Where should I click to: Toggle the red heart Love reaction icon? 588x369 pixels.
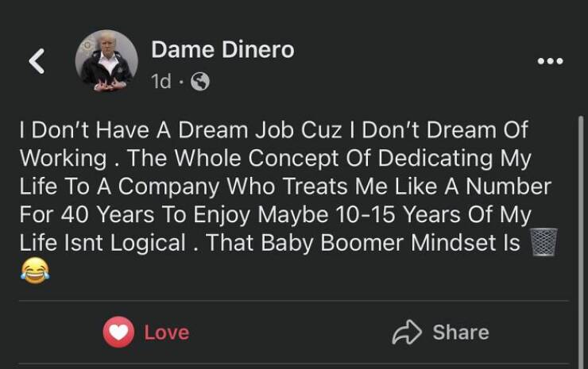pyautogui.click(x=118, y=332)
